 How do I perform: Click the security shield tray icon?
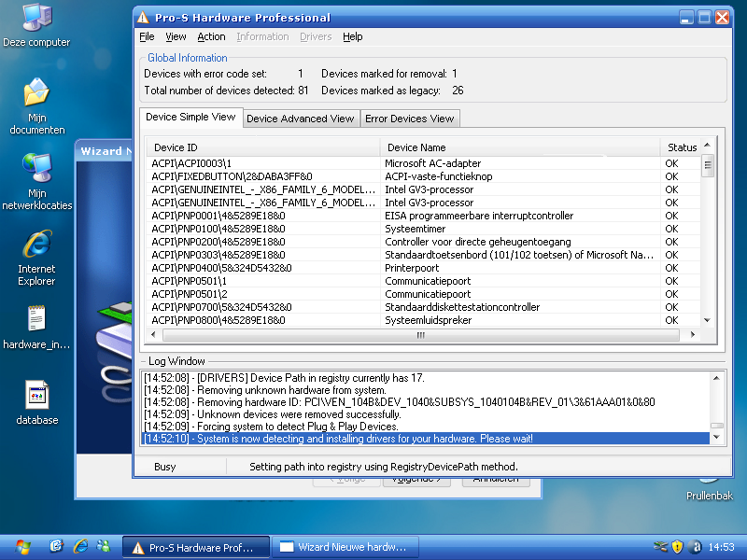pyautogui.click(x=677, y=547)
